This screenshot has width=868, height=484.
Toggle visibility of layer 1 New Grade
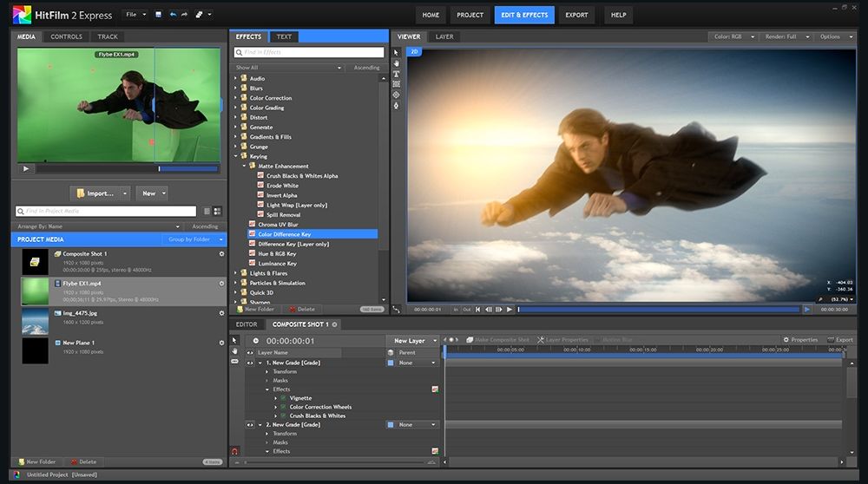tap(250, 363)
